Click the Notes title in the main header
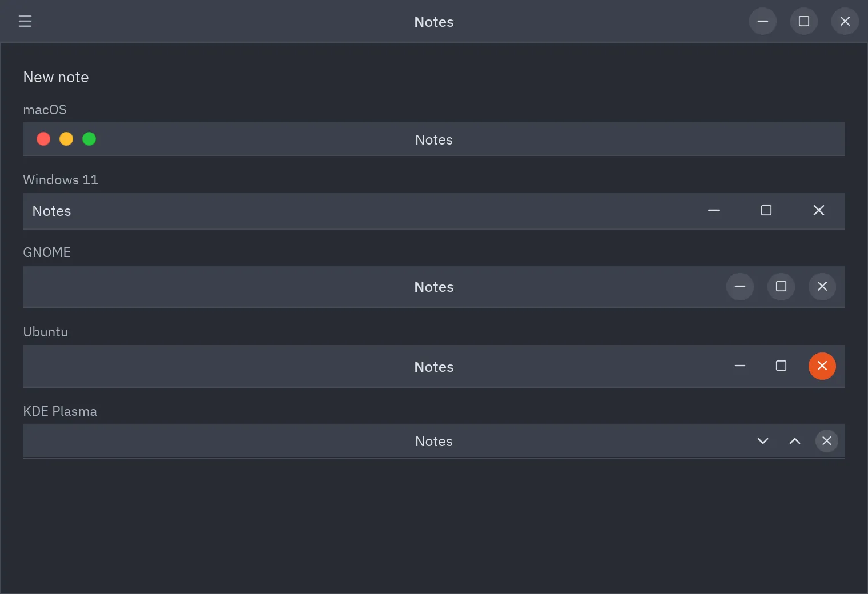Viewport: 868px width, 594px height. [434, 22]
